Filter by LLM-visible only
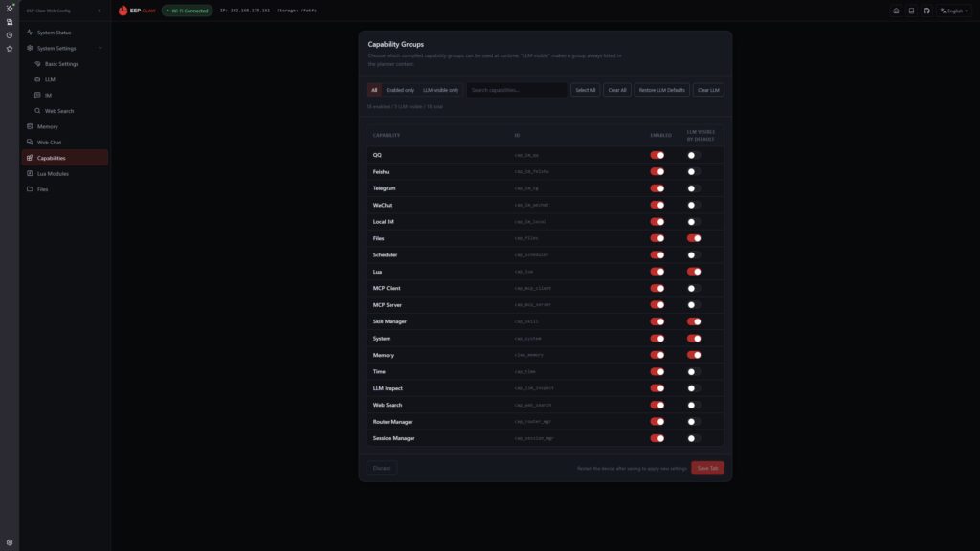Image resolution: width=980 pixels, height=551 pixels. (440, 90)
